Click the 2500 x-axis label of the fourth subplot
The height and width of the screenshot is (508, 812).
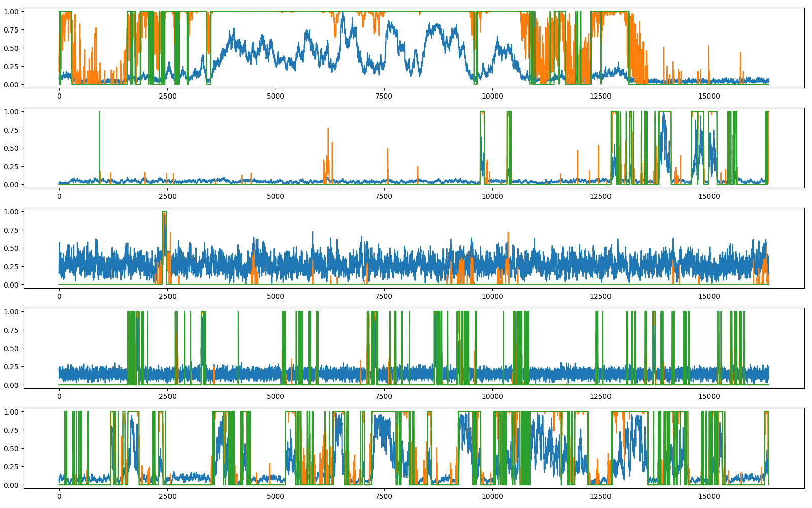coord(167,396)
